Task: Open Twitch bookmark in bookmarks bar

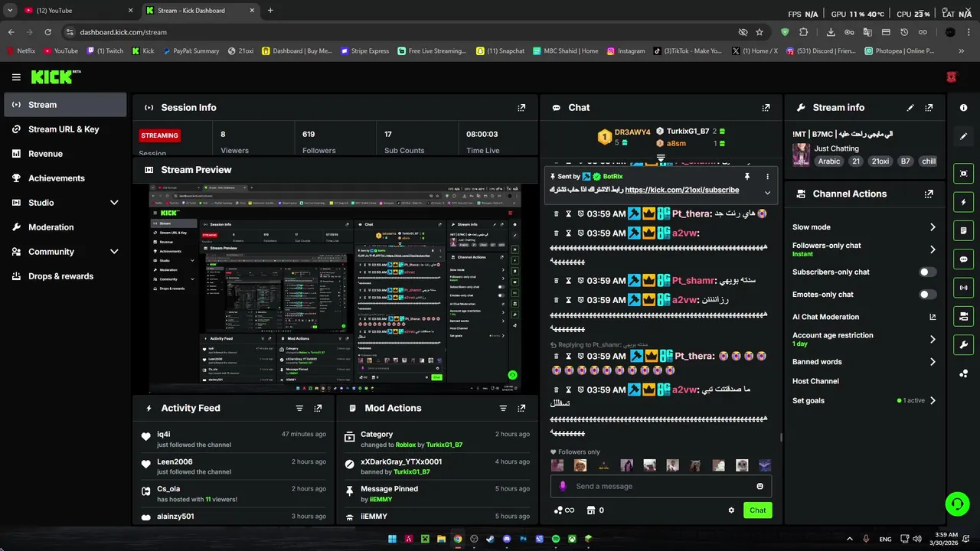Action: [105, 51]
